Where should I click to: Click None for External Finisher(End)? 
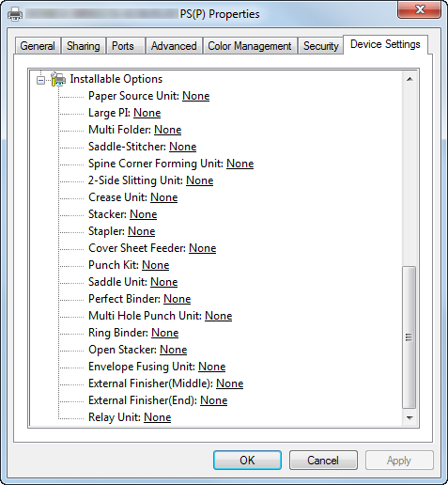pyautogui.click(x=214, y=400)
